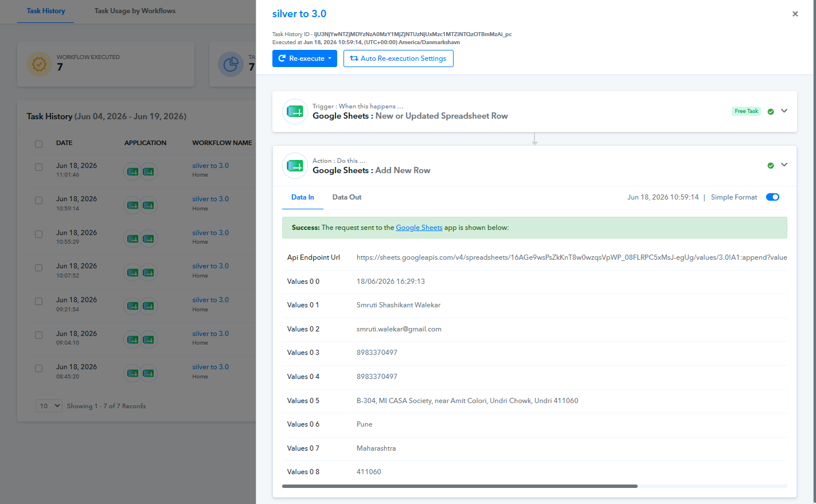Click the timestamp 18/06/2026 16:29:13
The height and width of the screenshot is (504, 816).
point(391,282)
